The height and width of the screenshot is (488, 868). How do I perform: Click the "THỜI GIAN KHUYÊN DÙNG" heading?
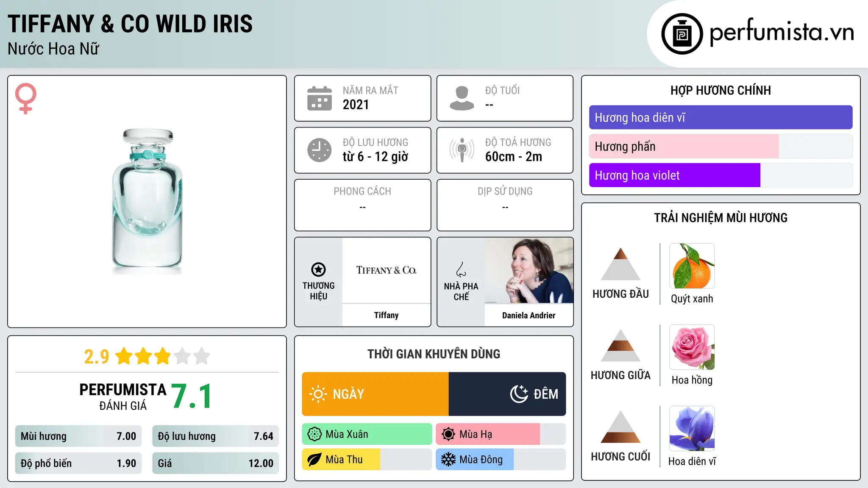click(434, 354)
